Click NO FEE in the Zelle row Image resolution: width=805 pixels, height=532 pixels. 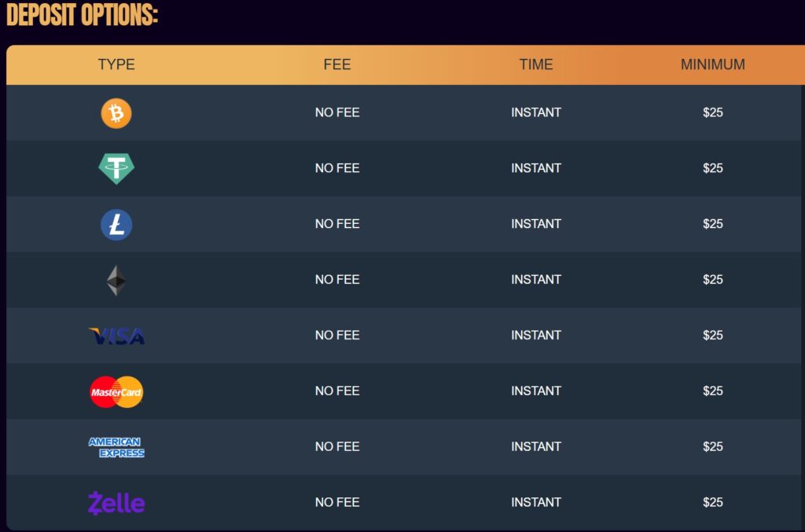pyautogui.click(x=337, y=502)
